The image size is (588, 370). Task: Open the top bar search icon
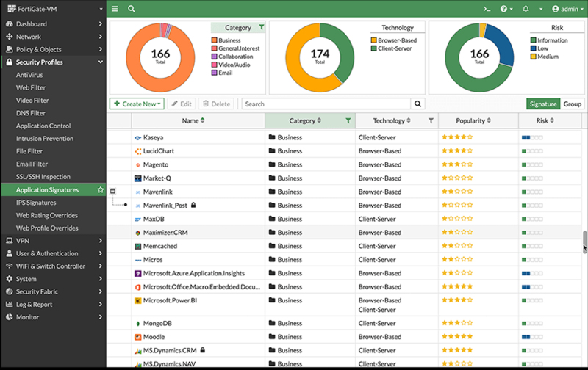[x=132, y=9]
